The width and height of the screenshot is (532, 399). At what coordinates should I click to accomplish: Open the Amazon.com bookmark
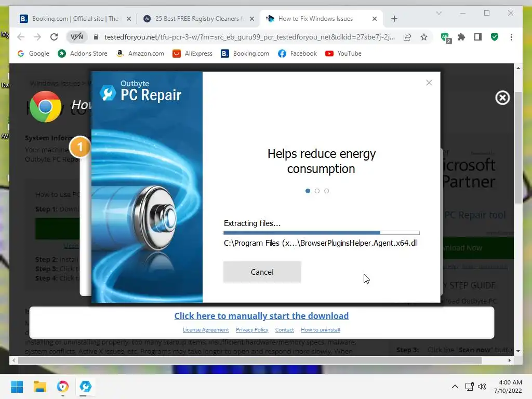click(x=140, y=54)
